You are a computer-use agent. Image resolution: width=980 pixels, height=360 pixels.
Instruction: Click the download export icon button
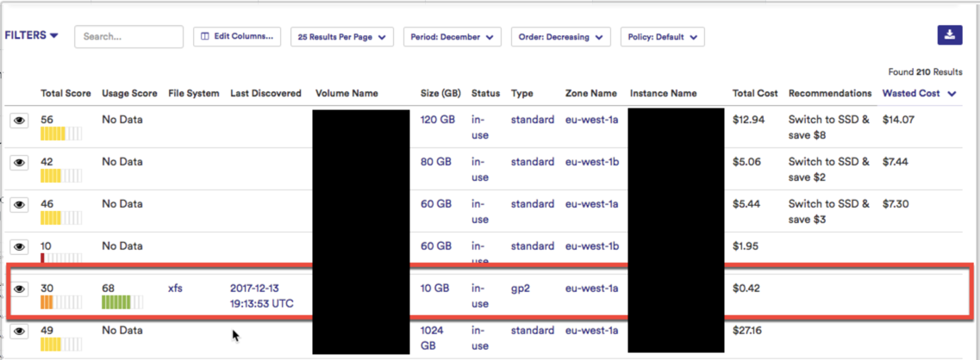tap(949, 35)
